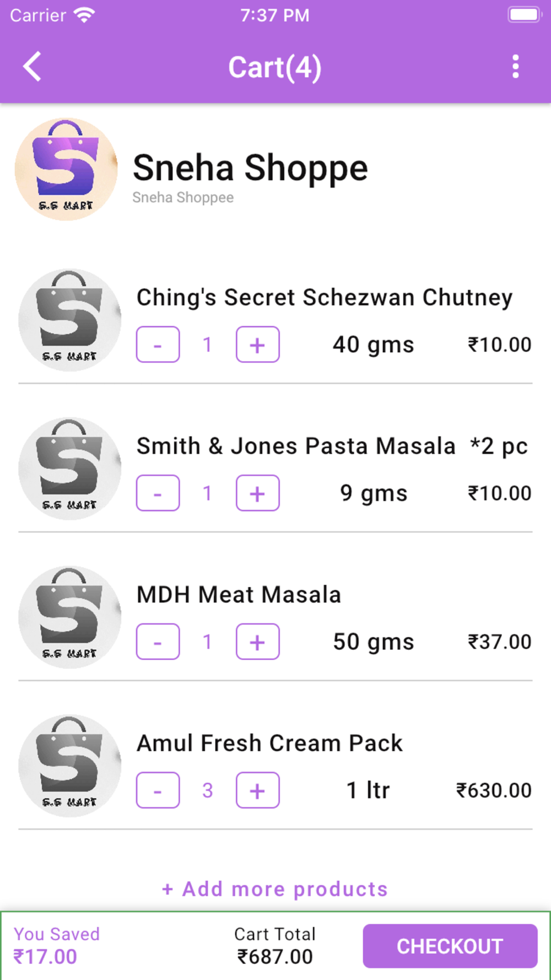Tap the MDH Meat Masala product title
The height and width of the screenshot is (980, 551).
(239, 595)
